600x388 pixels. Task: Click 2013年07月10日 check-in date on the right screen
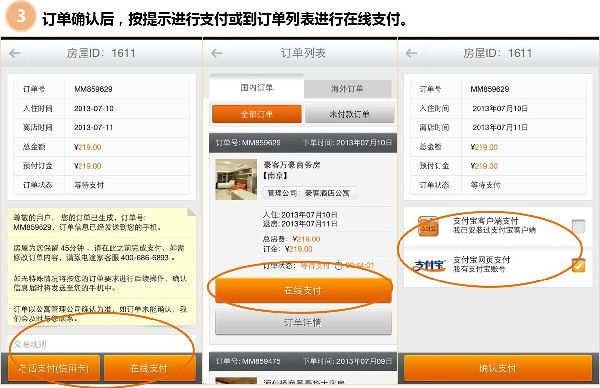500,109
